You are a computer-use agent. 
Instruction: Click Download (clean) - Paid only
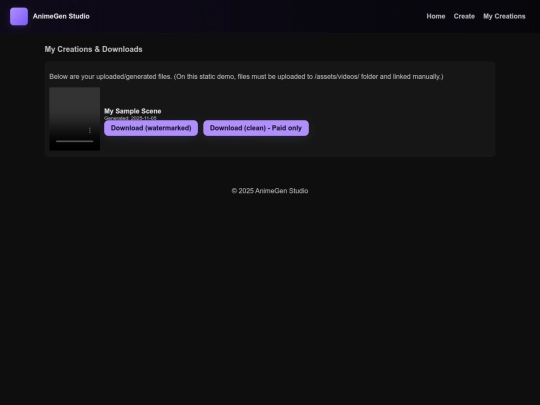(x=256, y=128)
